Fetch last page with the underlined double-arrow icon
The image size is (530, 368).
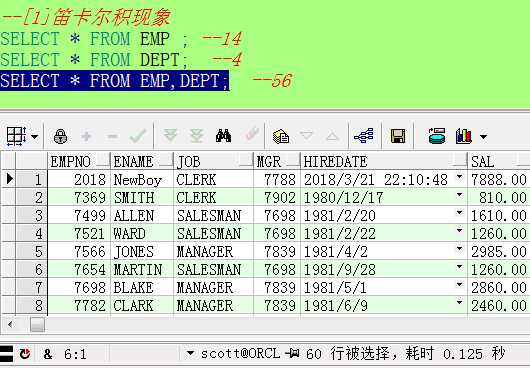pos(196,136)
